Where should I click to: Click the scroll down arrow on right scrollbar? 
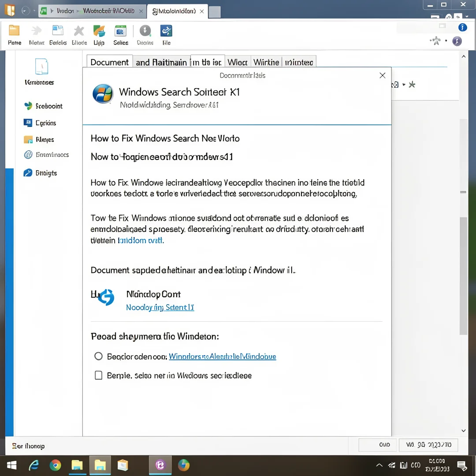click(x=464, y=431)
